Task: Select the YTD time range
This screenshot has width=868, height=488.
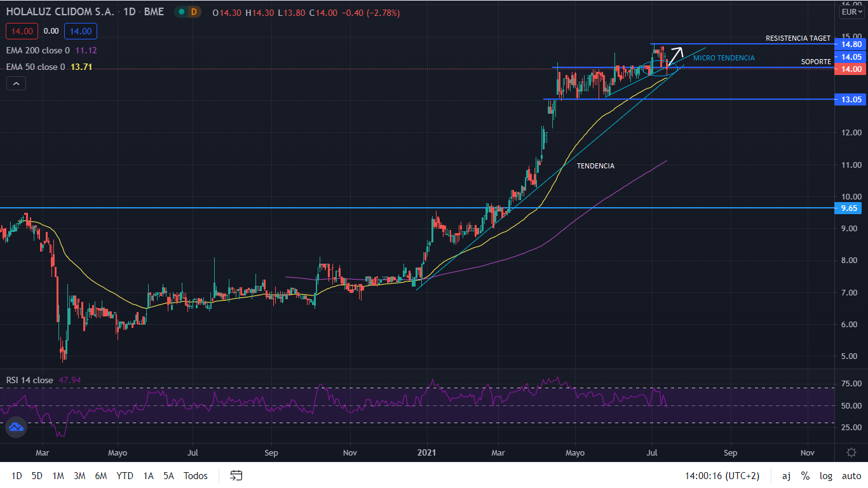Action: click(125, 476)
